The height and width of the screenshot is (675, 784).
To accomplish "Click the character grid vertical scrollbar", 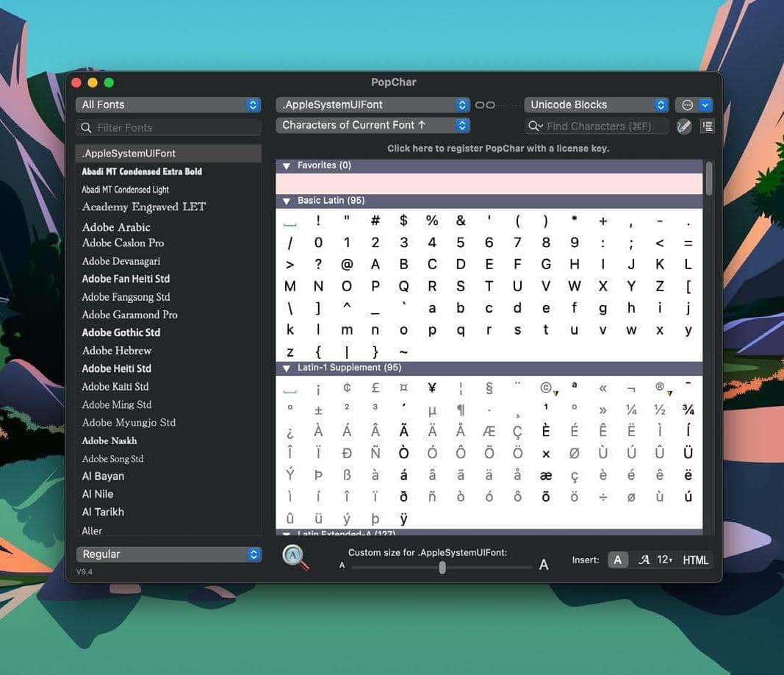I will pos(708,178).
